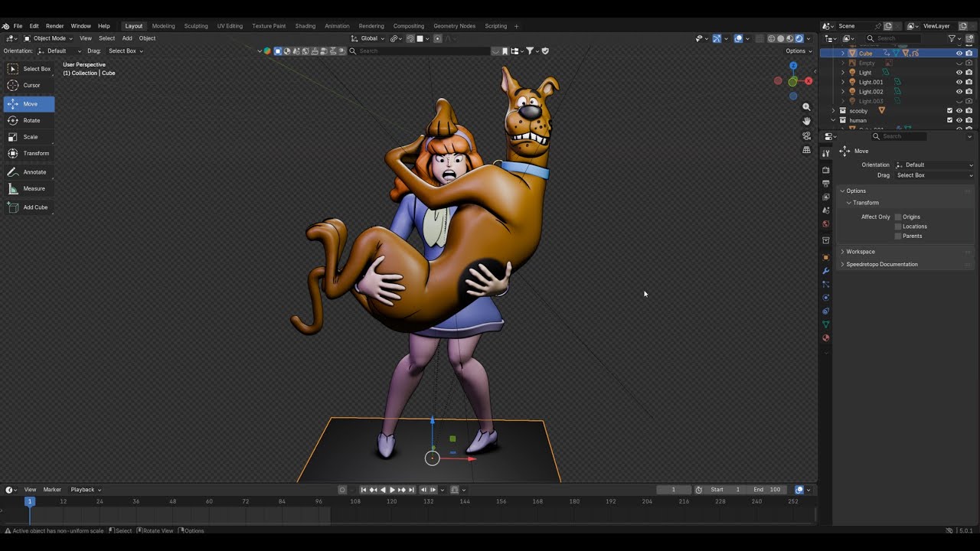Open the Edit menu

34,26
